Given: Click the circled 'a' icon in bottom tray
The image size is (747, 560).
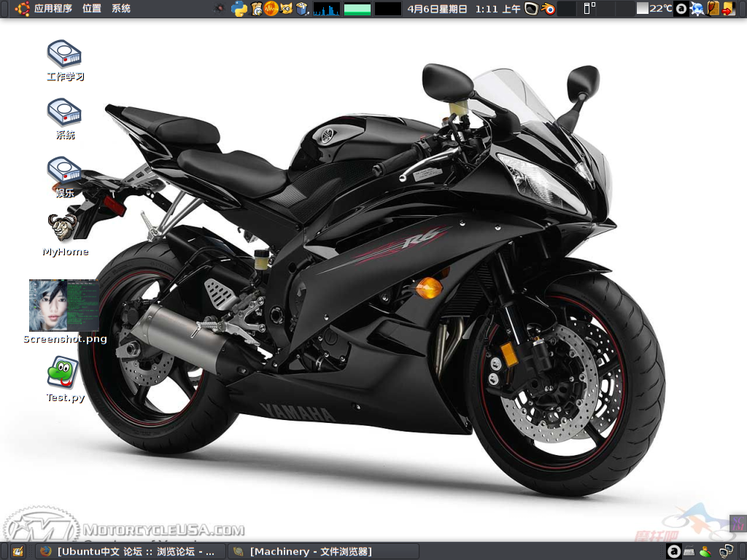Looking at the screenshot, I should pyautogui.click(x=674, y=551).
